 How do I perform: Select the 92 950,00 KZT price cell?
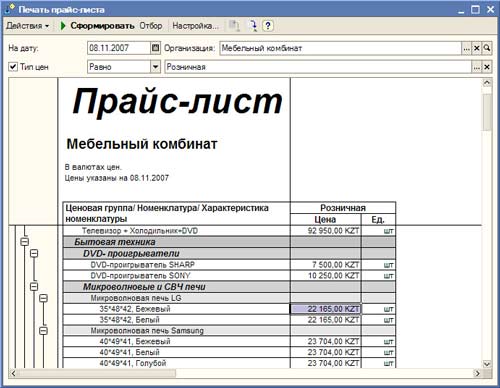326,231
